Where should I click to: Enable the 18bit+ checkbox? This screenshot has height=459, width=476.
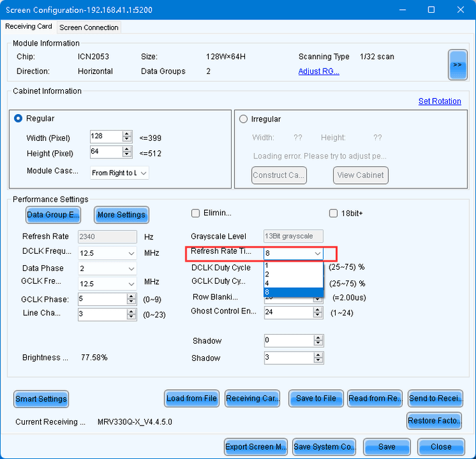coord(333,213)
